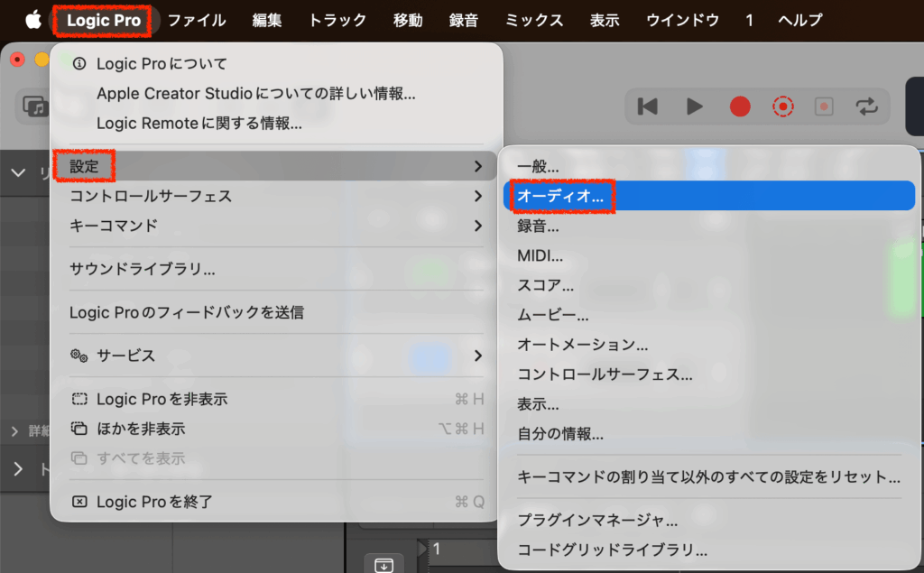
Task: Click the ほかを非表示 windows icon
Action: (x=79, y=429)
